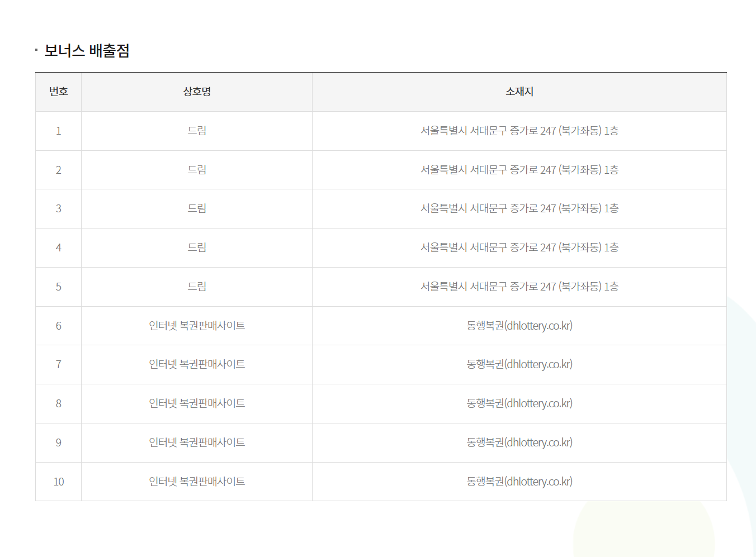The width and height of the screenshot is (756, 557).
Task: Click 동행복권(dhlottery.co.kr) in row 8
Action: click(x=519, y=403)
